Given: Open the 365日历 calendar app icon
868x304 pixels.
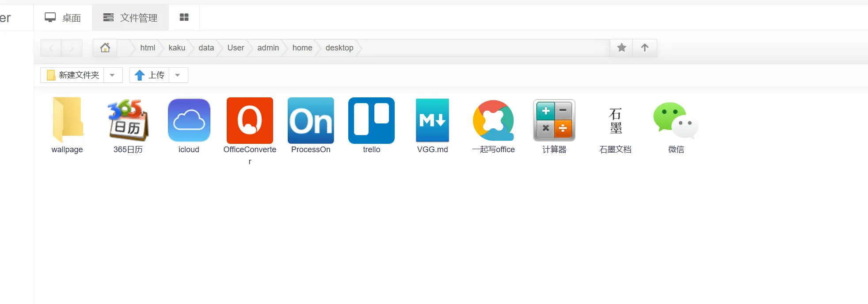Looking at the screenshot, I should click(x=128, y=120).
